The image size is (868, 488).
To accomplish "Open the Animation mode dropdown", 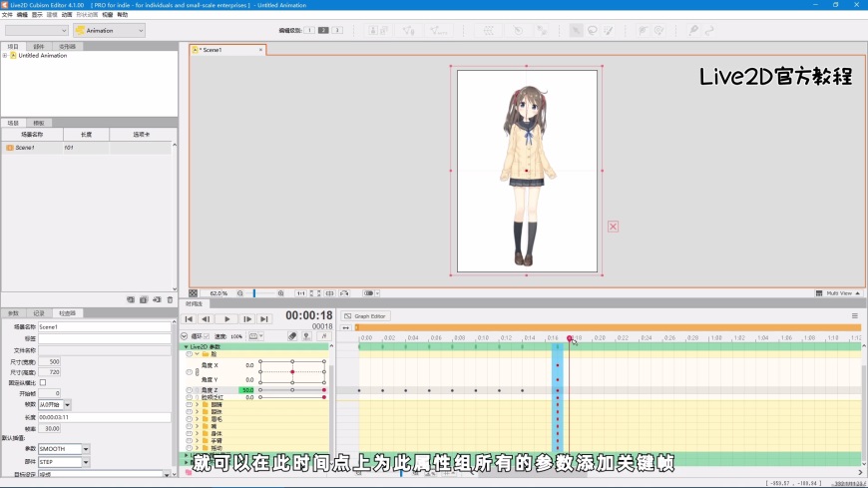I will 109,31.
